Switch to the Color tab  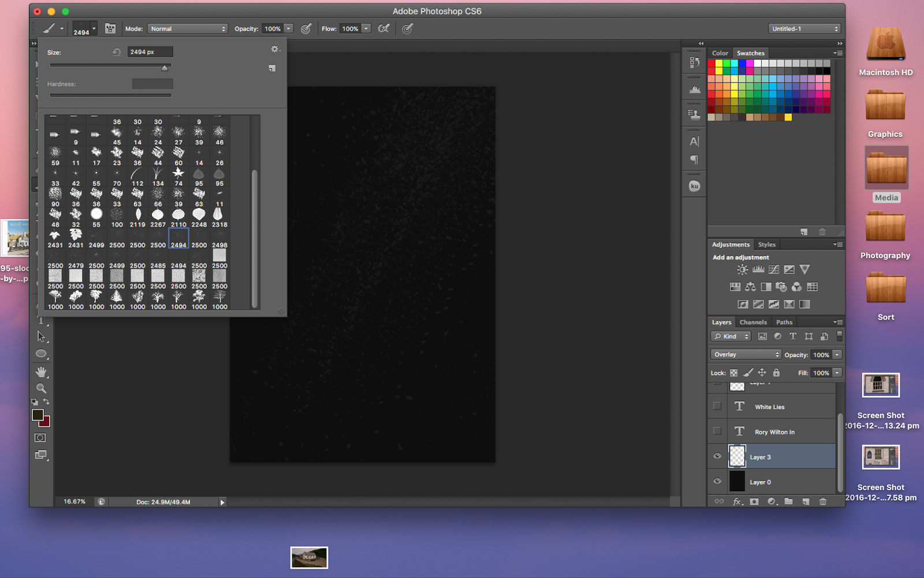(720, 53)
